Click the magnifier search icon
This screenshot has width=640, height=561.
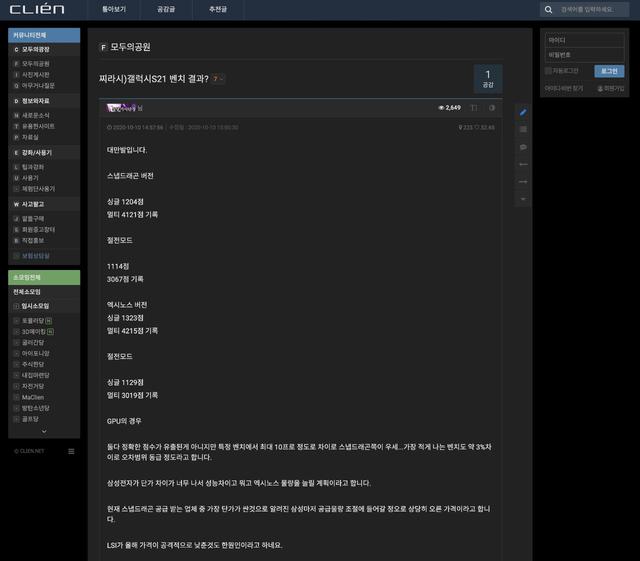tap(548, 9)
